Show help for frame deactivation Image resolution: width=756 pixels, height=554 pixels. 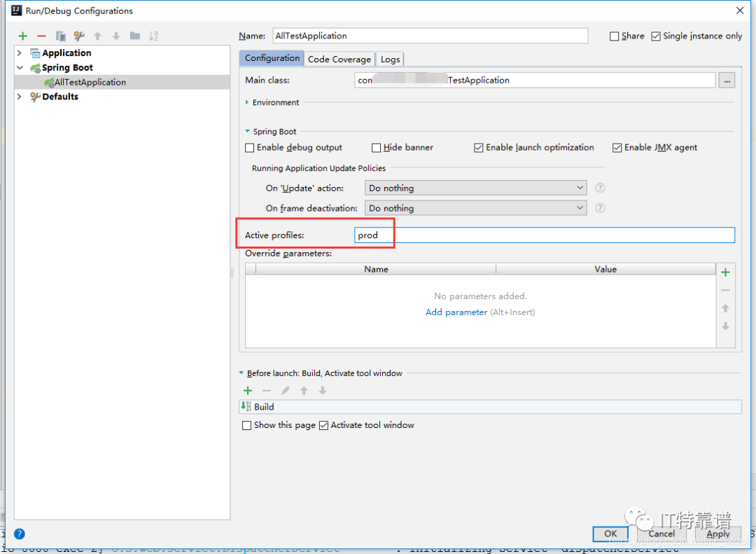click(600, 208)
